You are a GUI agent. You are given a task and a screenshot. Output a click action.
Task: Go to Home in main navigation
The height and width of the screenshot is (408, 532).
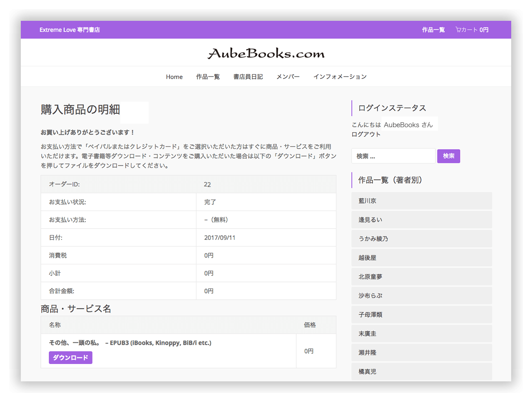point(174,77)
